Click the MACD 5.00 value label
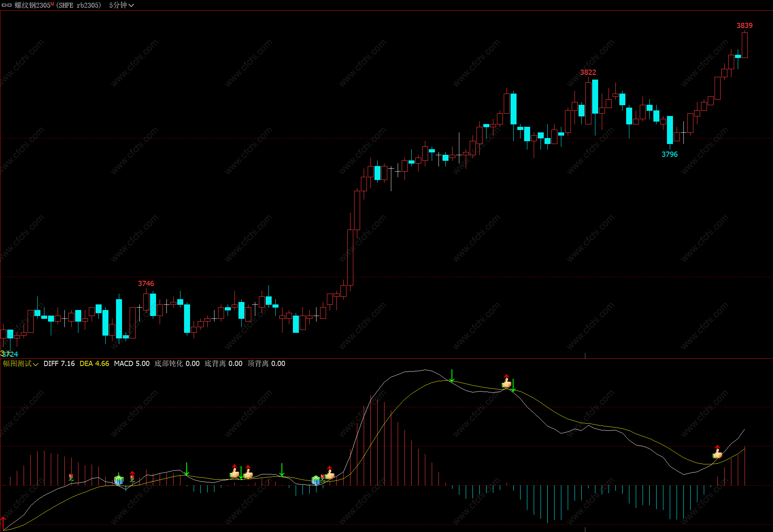Screen dimensions: 773x532 (x=132, y=364)
